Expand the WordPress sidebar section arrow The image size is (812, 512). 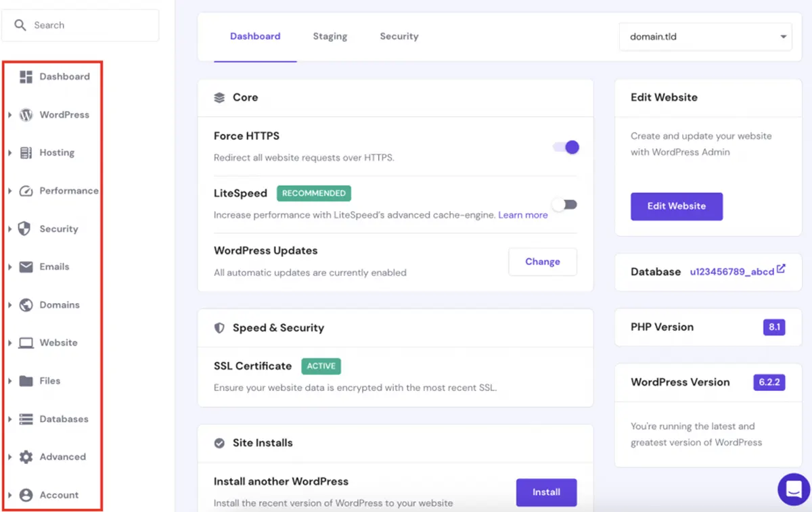click(x=9, y=115)
